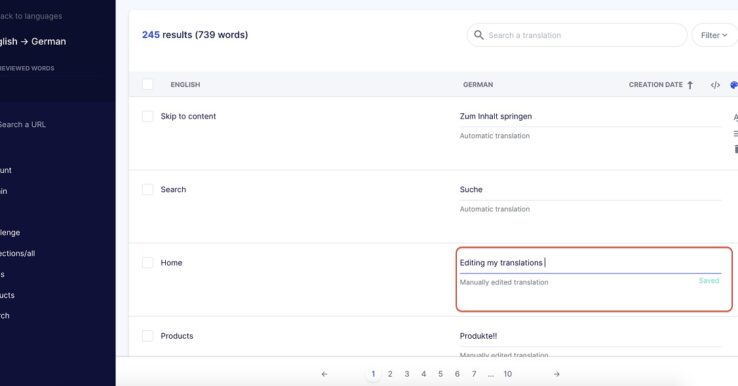Click the pagination ellipsis
The image size is (738, 386).
491,375
